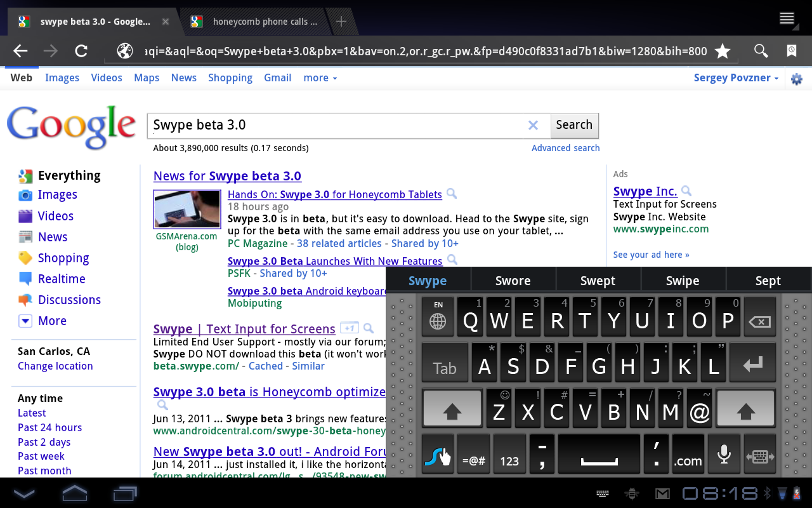Screen dimensions: 812x508
Task: Toggle the left Shift key
Action: (x=452, y=408)
